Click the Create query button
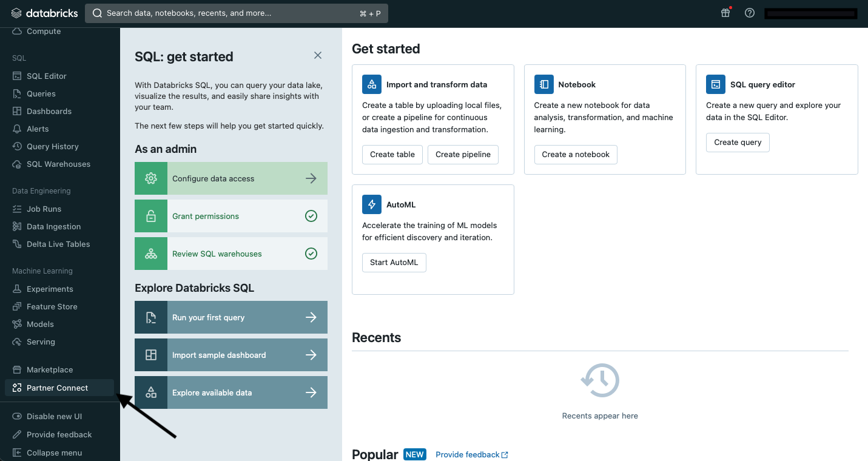The width and height of the screenshot is (868, 461). click(738, 143)
